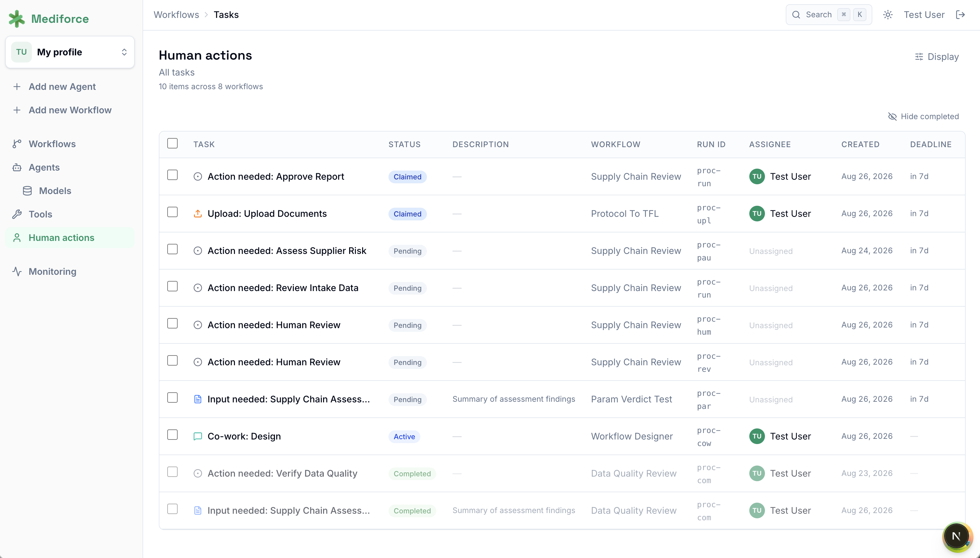Click the circle icon on Assess Supplier Risk row

pos(197,251)
